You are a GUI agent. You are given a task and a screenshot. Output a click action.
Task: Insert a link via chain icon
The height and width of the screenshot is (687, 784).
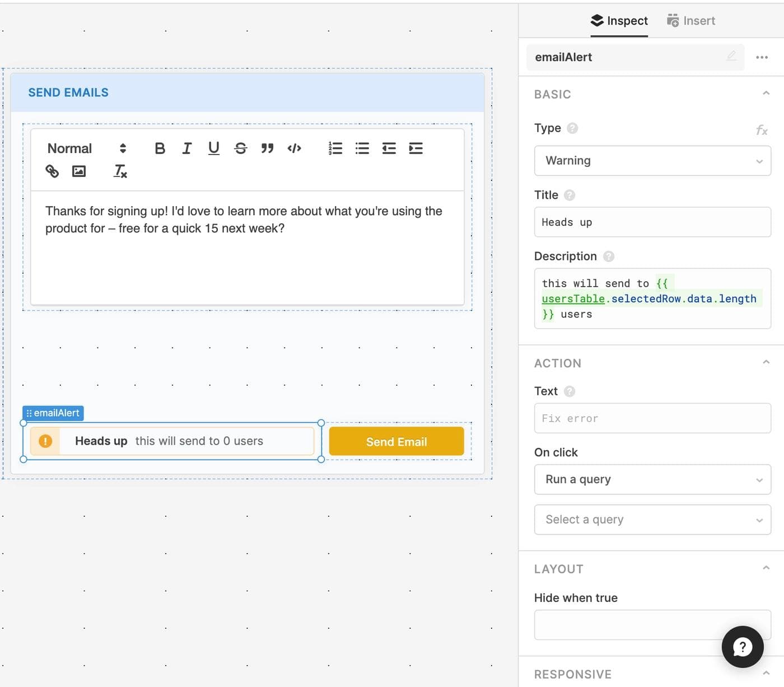[x=52, y=171]
